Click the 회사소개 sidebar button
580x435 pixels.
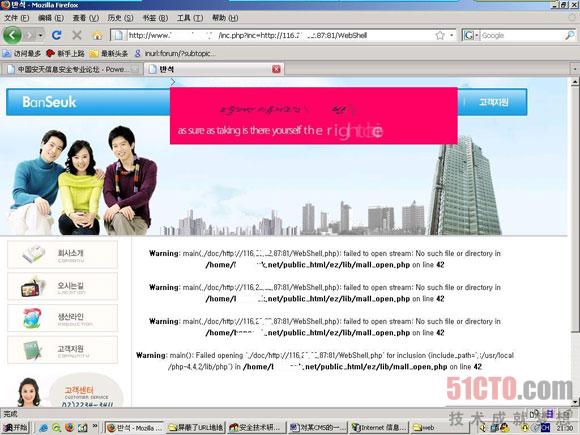[x=63, y=254]
